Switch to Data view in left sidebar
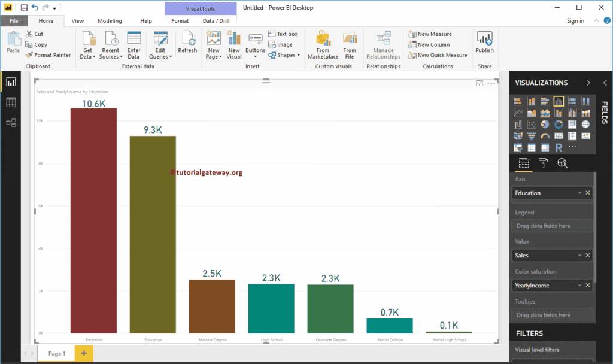Screen dimensions: 613x364 11,102
